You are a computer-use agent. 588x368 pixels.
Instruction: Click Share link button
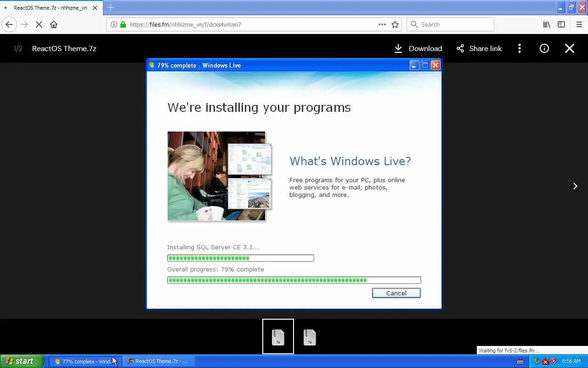(x=479, y=48)
